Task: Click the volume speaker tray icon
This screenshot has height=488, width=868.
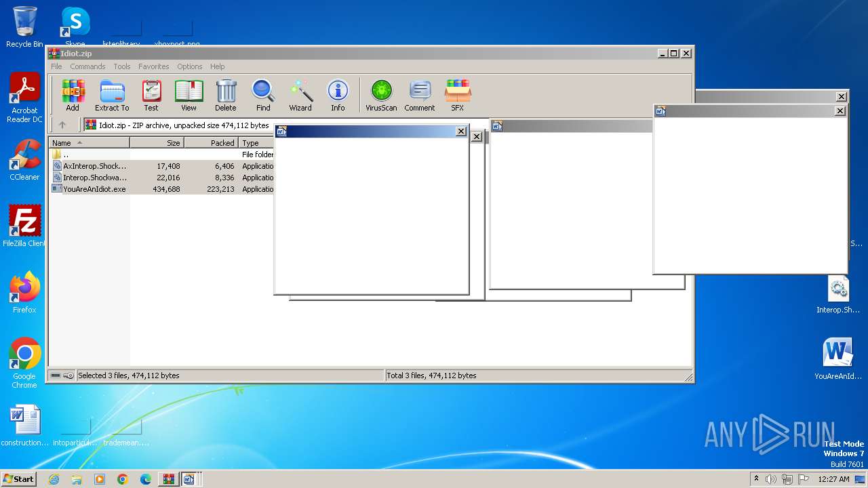Action: (771, 479)
